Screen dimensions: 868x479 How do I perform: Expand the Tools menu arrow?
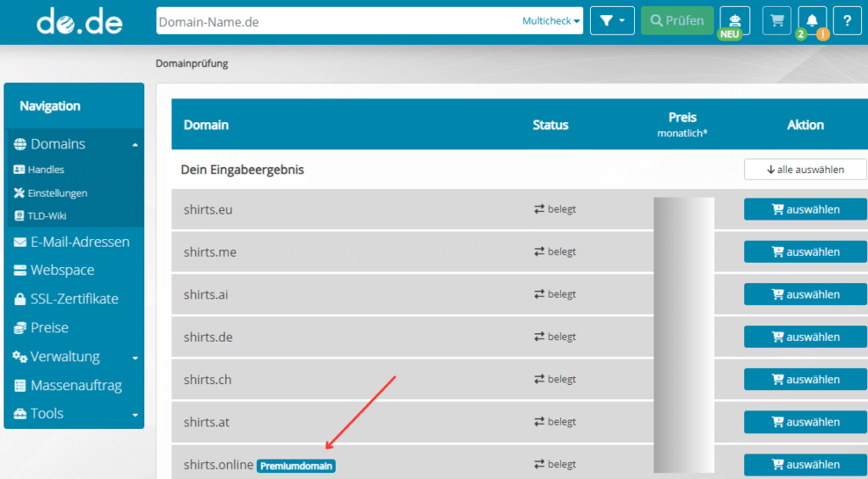[x=135, y=415]
